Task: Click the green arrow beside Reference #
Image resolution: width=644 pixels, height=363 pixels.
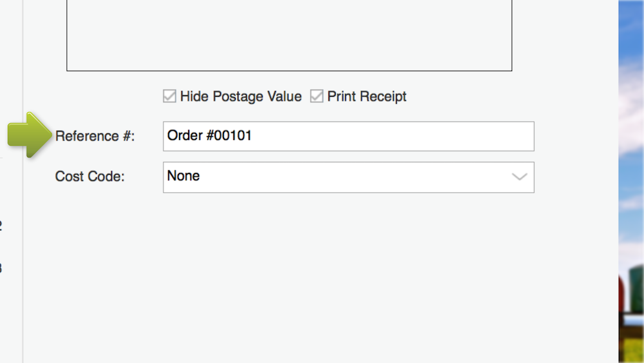Action: point(28,135)
